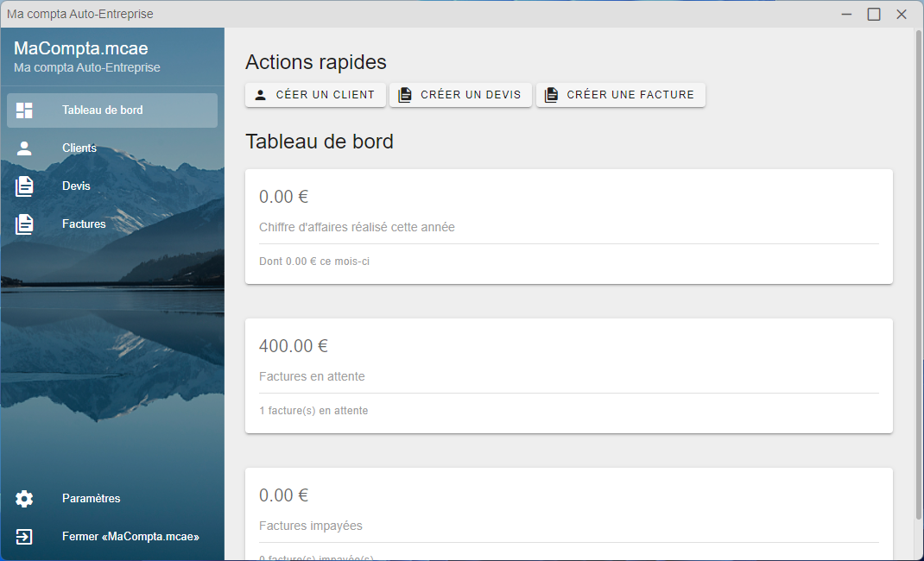The width and height of the screenshot is (924, 561).
Task: Select Fermer «MaCompta.mcae» label
Action: coord(130,536)
